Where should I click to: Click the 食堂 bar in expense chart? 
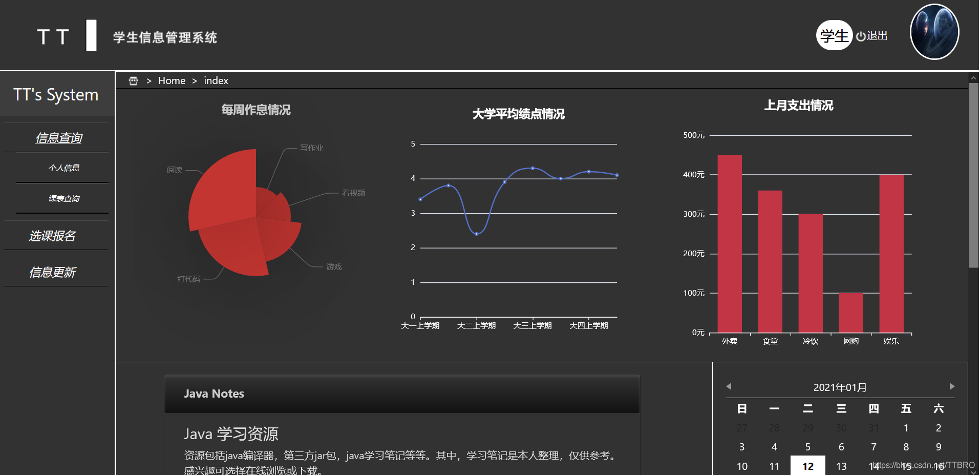point(770,261)
